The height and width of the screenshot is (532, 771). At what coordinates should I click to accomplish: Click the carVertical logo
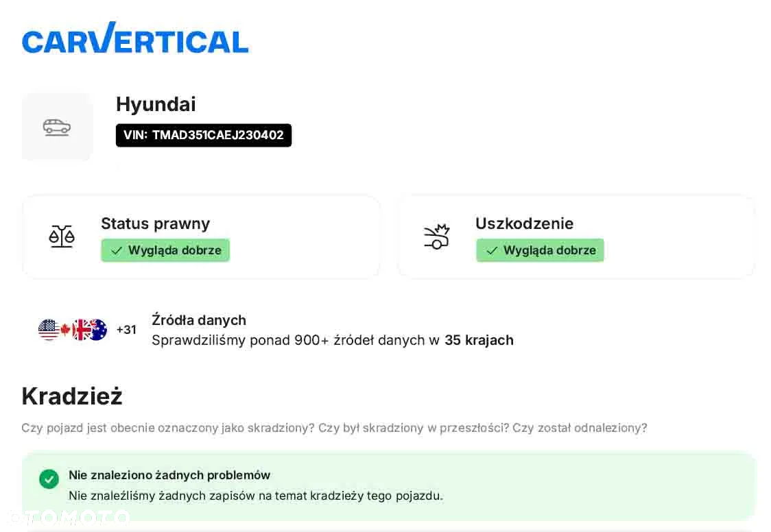(135, 37)
